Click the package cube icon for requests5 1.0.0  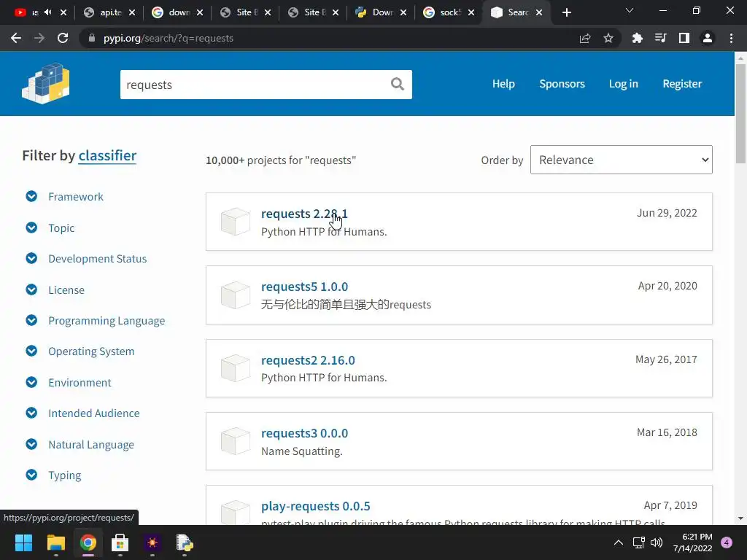coord(236,295)
